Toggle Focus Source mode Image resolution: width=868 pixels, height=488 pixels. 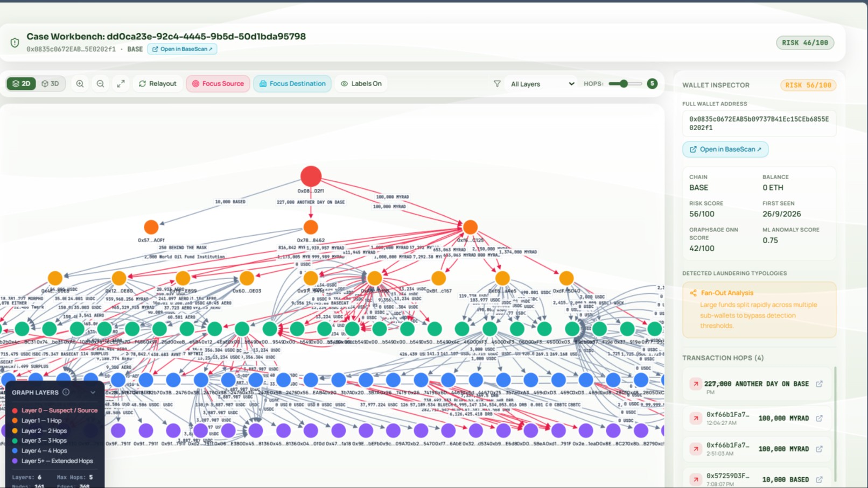(218, 84)
